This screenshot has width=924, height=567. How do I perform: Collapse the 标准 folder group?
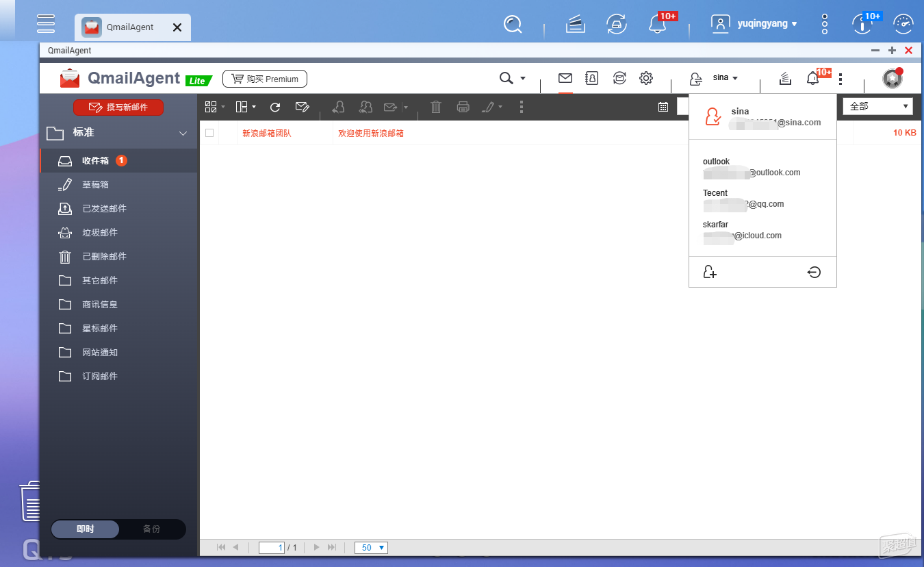183,134
